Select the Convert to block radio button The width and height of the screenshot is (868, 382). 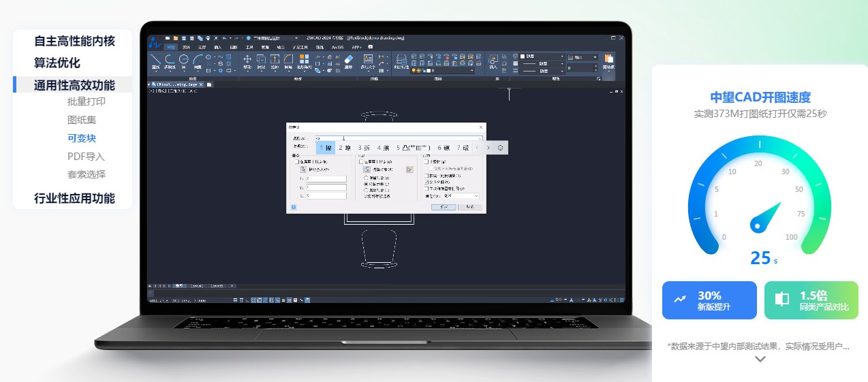coord(366,184)
